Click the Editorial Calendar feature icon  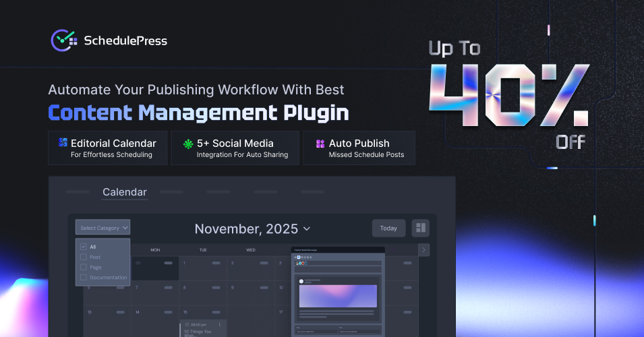[63, 144]
